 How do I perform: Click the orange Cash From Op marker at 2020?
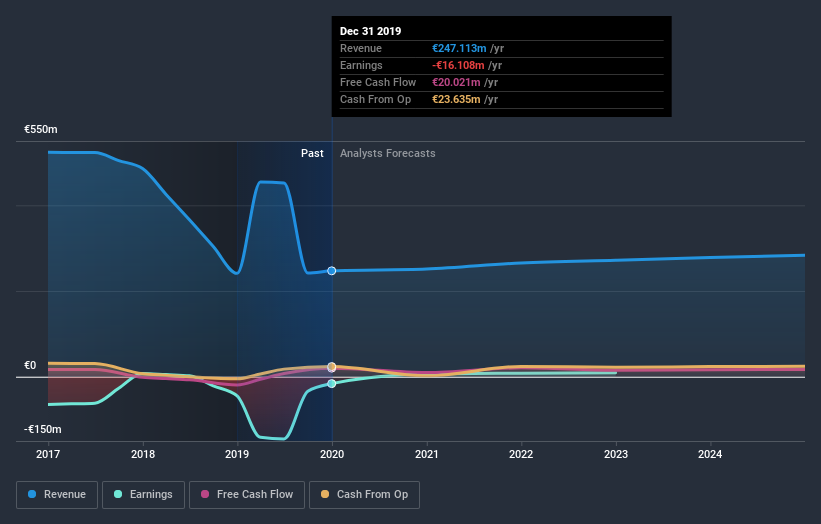pyautogui.click(x=331, y=366)
